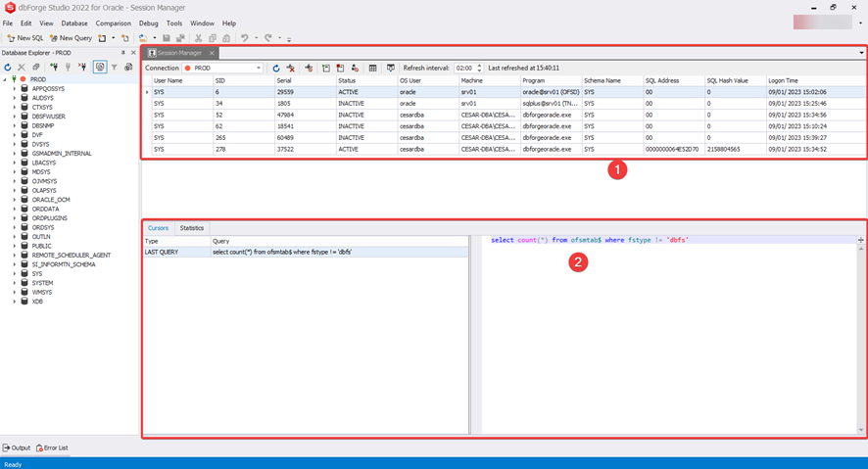This screenshot has width=868, height=469.
Task: Click the sqlplus@srv01 Program cell
Action: click(x=551, y=104)
